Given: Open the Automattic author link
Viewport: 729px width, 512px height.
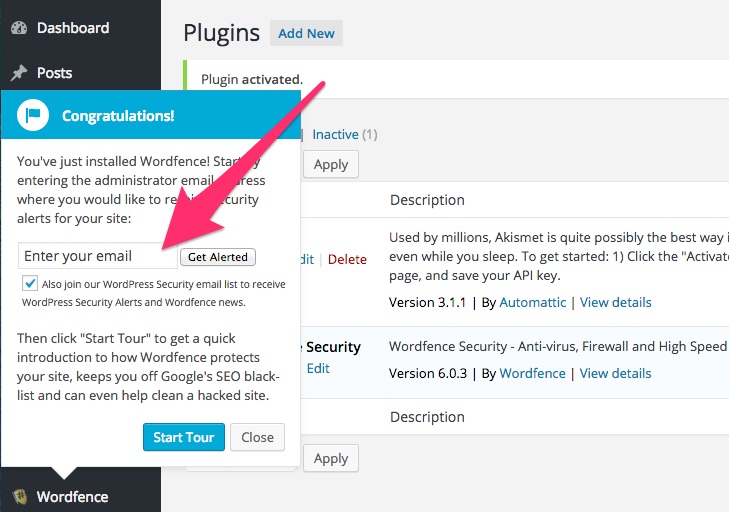Looking at the screenshot, I should (x=533, y=302).
